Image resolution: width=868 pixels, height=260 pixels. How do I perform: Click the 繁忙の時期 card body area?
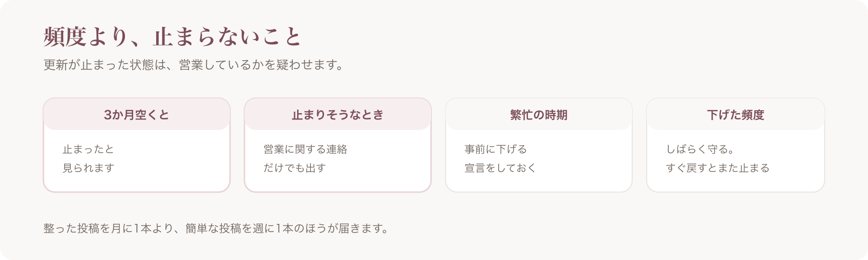click(539, 160)
